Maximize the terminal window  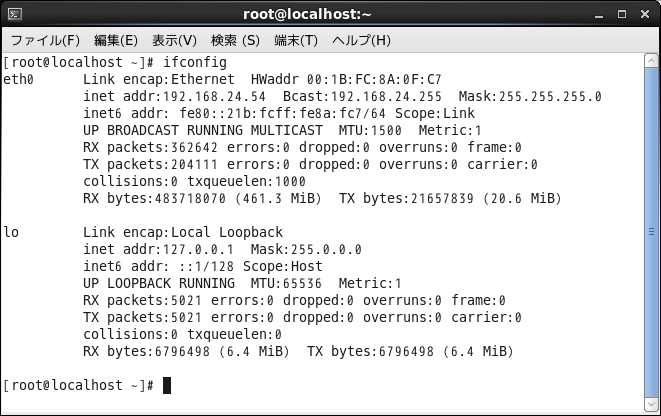point(622,14)
